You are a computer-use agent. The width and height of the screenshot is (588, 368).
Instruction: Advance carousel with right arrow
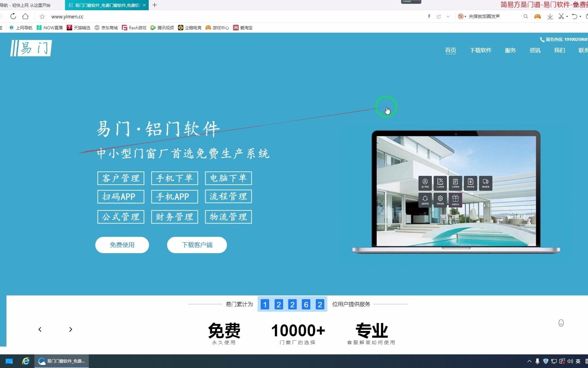pyautogui.click(x=71, y=329)
